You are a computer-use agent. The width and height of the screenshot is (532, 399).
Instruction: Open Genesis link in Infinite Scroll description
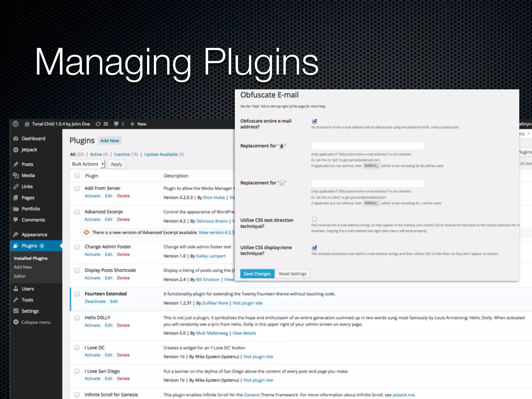pyautogui.click(x=252, y=395)
